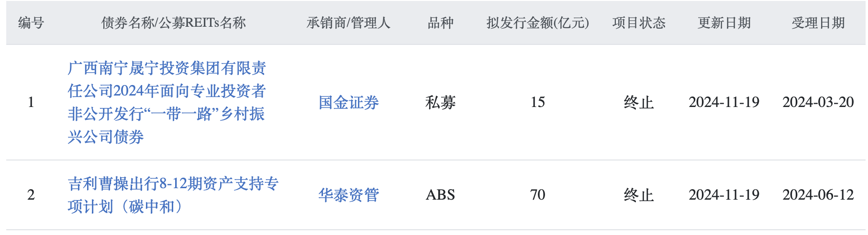868x235 pixels.
Task: Select the amount cell showing 70
Action: coord(537,195)
